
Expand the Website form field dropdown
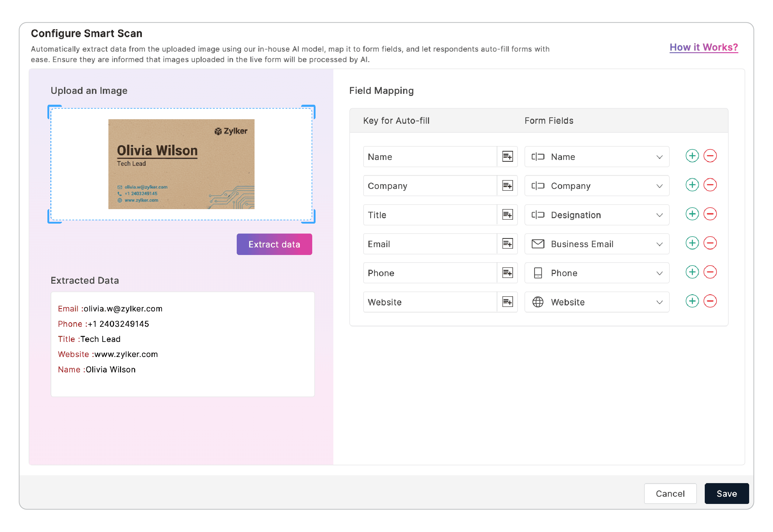pos(596,302)
